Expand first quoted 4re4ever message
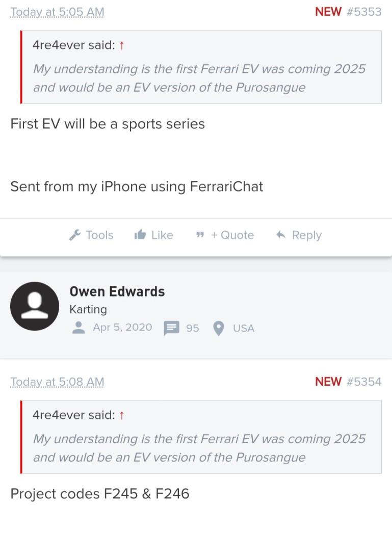This screenshot has width=392, height=535. (199, 78)
